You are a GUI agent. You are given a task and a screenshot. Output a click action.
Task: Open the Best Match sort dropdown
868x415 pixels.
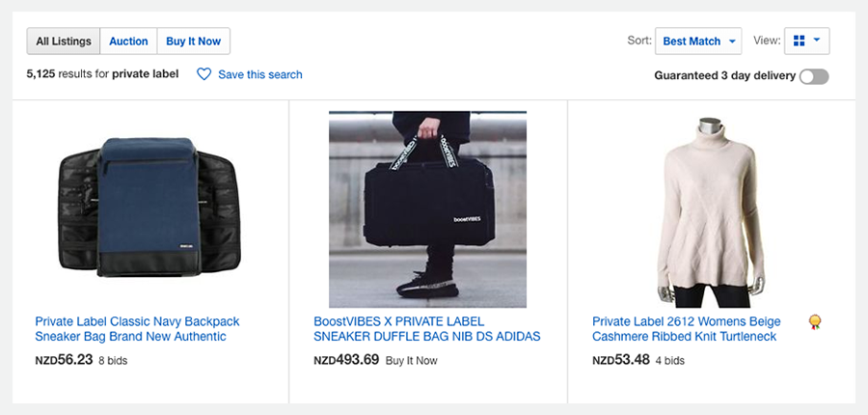pyautogui.click(x=698, y=41)
